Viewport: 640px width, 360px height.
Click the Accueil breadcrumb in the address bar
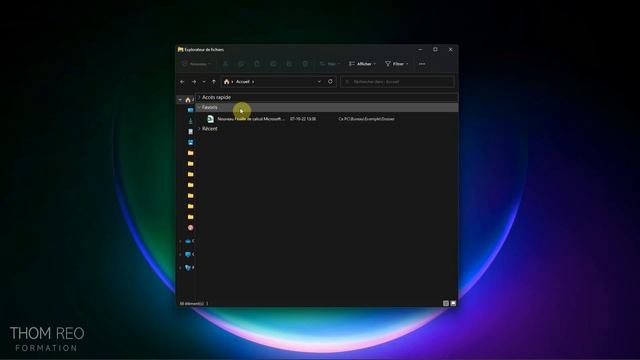(242, 82)
